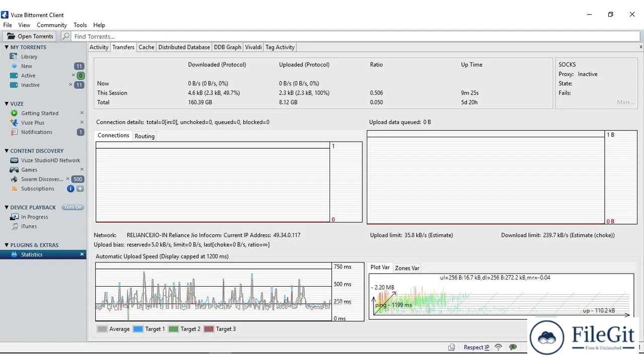Click the Vuze Plus frog icon
The image size is (644, 362).
point(14,123)
